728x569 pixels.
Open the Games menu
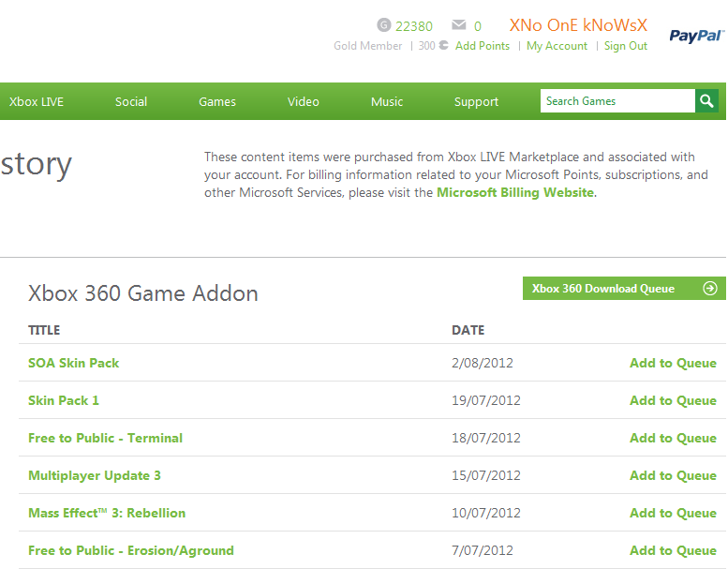[x=217, y=102]
